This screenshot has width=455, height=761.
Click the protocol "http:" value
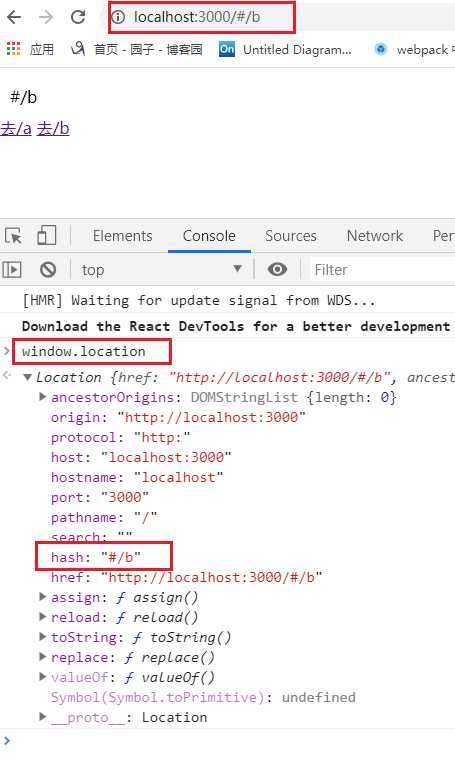[162, 437]
